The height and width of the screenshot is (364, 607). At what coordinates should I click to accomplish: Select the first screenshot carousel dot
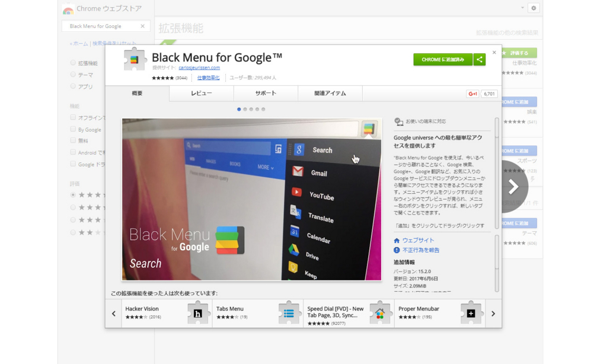point(239,109)
